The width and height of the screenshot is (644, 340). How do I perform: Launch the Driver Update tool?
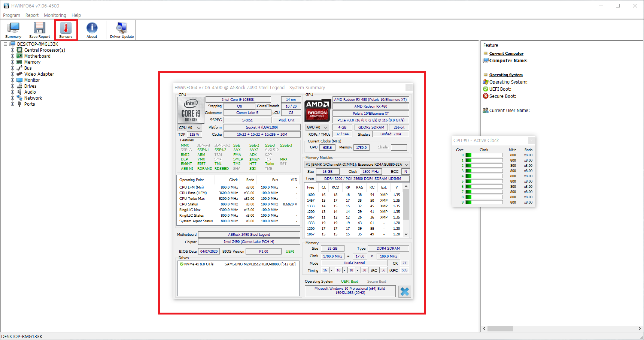click(x=122, y=28)
